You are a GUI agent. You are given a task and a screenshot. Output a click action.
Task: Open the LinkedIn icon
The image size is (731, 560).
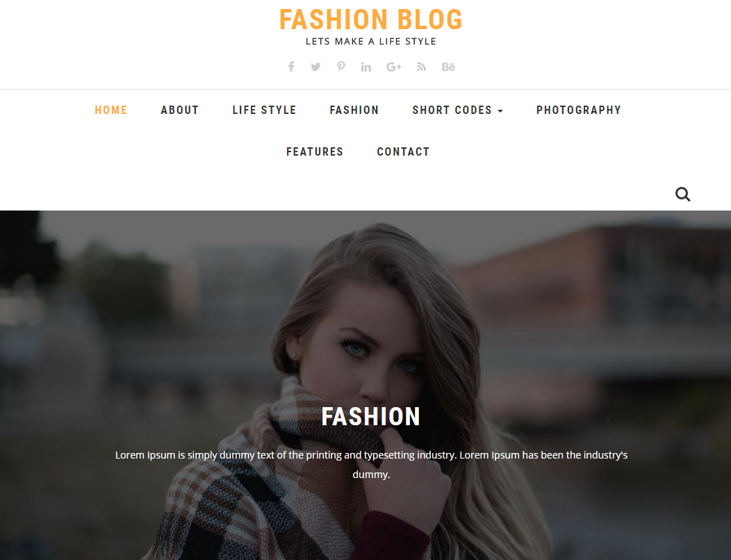click(366, 67)
